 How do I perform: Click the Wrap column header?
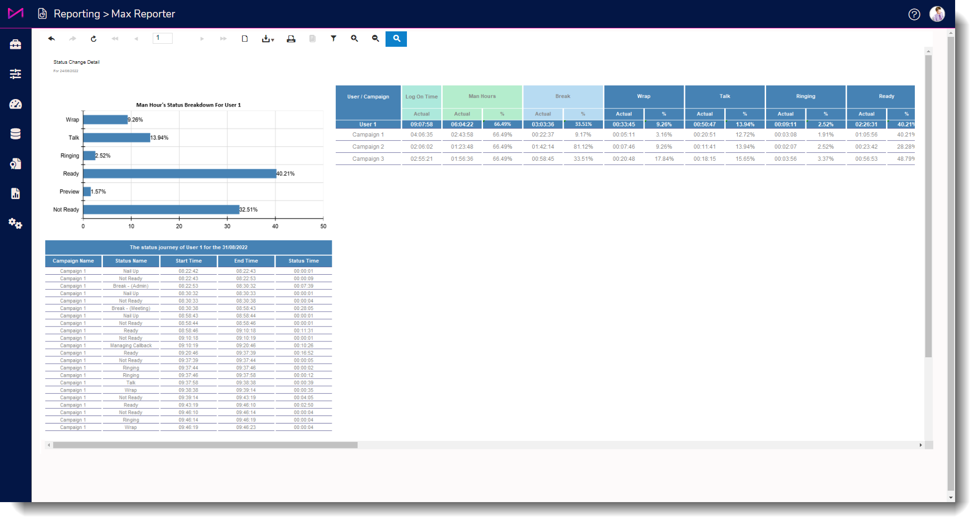point(644,97)
